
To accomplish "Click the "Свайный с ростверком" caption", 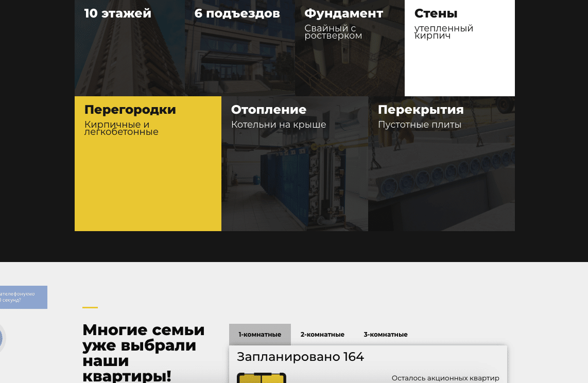I will 333,32.
